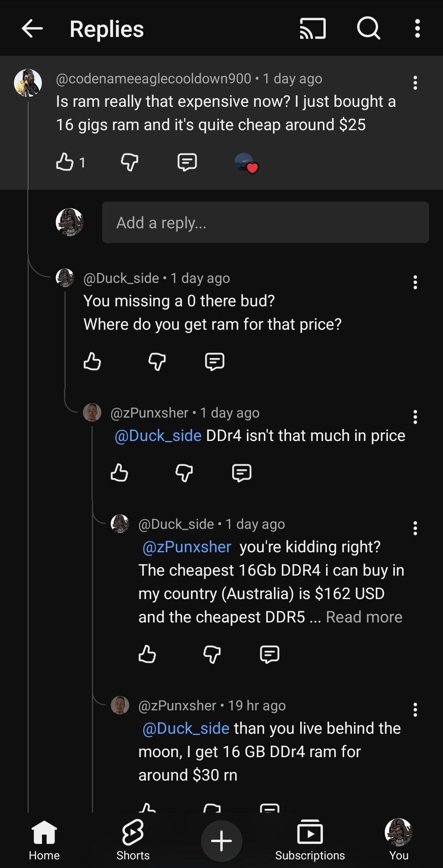443x868 pixels.
Task: Like the "You missing a 0" reply
Action: click(x=92, y=362)
